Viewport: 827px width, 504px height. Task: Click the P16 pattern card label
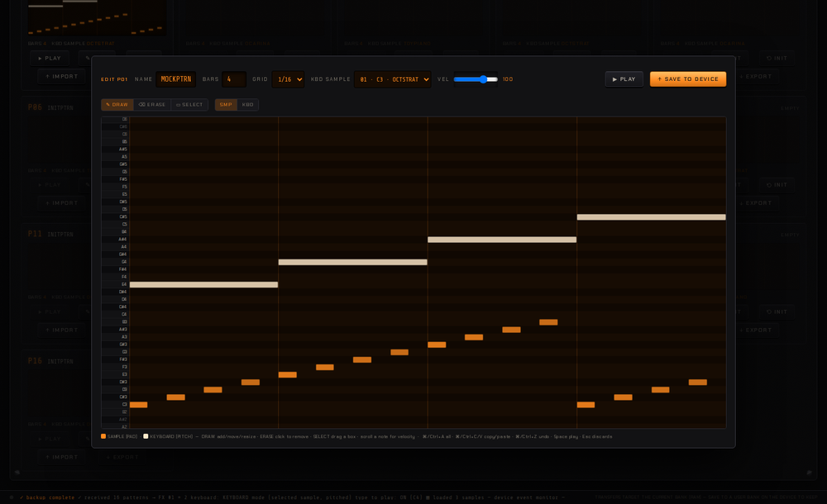pos(35,360)
